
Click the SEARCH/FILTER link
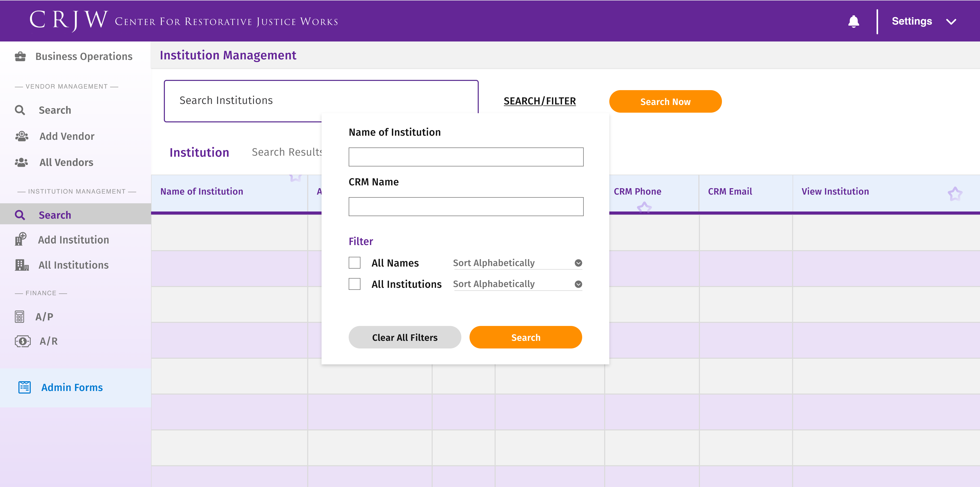point(539,101)
